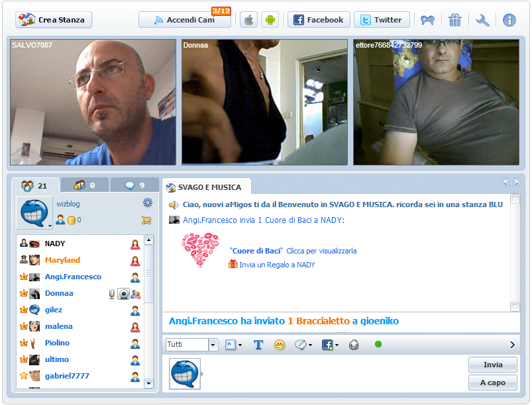Select Donnaa webcam video

pos(264,103)
